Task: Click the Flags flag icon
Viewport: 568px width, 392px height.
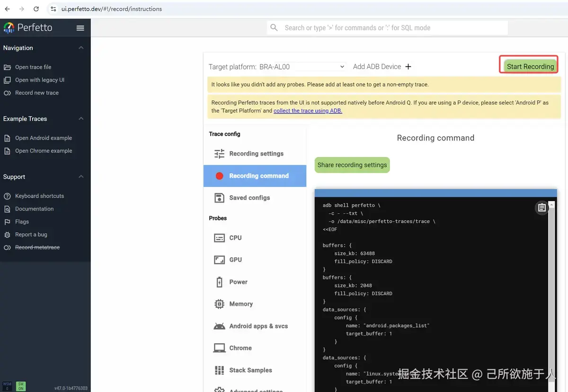Action: point(7,221)
